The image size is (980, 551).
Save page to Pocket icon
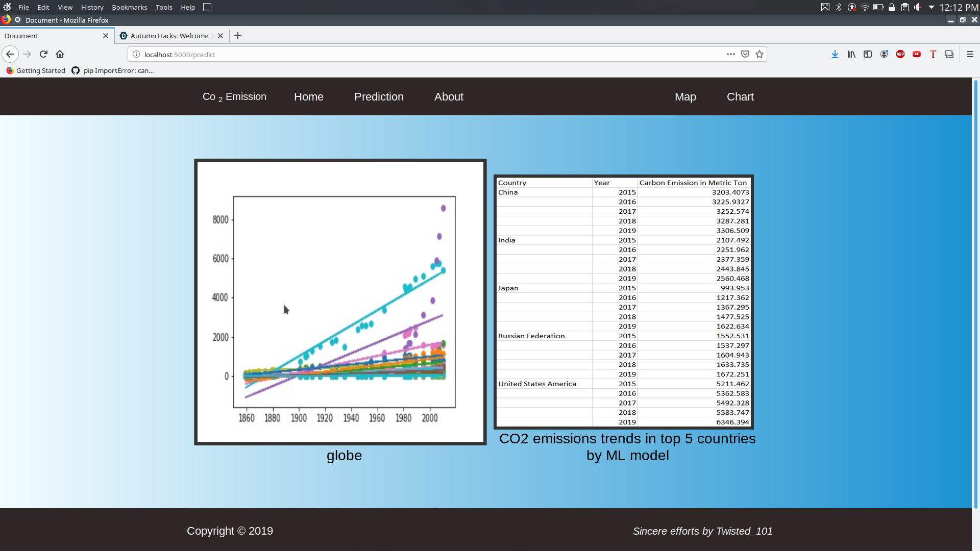[x=745, y=54]
